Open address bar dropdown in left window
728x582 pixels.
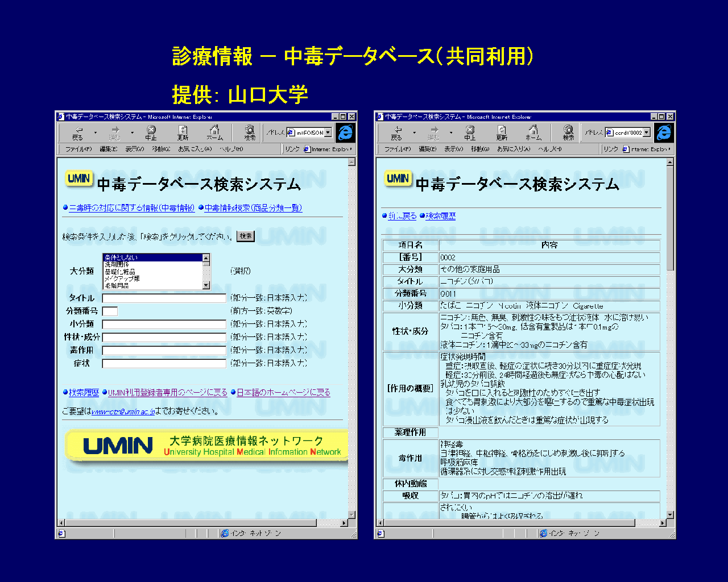coord(328,132)
